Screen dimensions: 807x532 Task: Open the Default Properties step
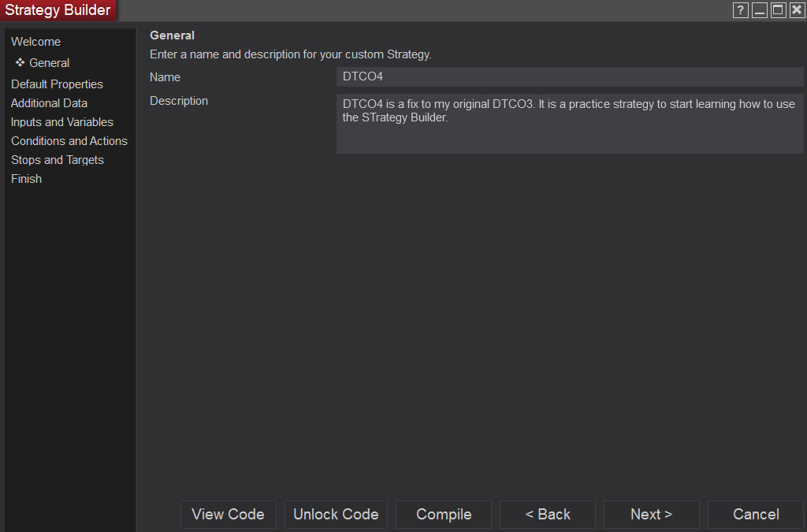point(57,84)
